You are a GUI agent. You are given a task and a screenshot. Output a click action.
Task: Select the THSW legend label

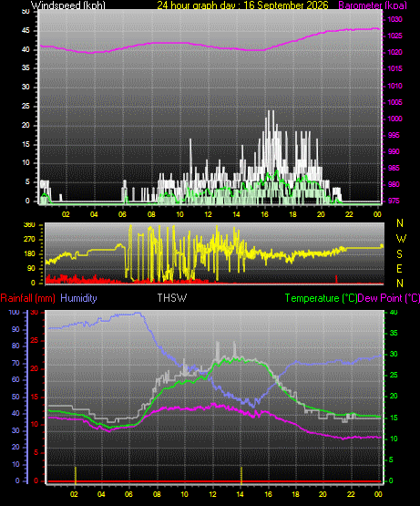pos(171,297)
